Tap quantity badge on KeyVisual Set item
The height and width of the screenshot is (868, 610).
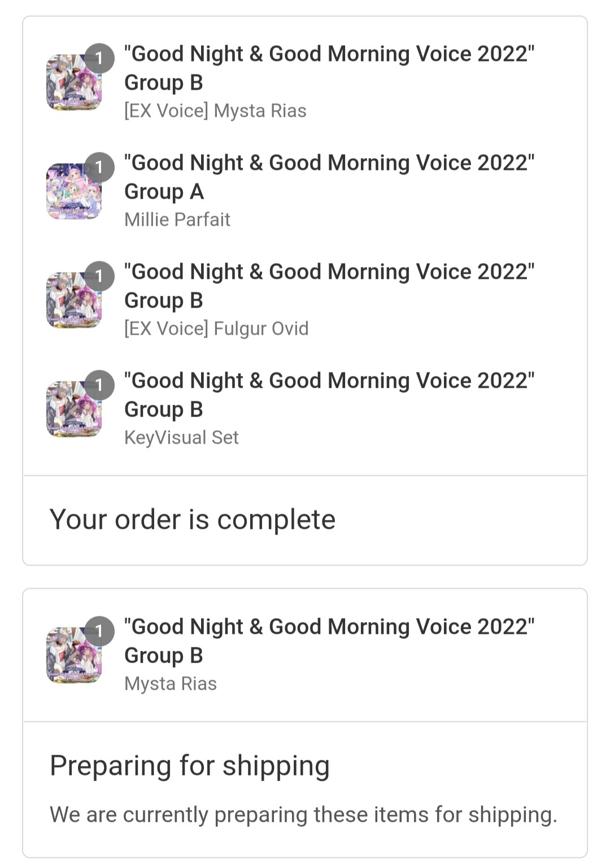[x=99, y=385]
